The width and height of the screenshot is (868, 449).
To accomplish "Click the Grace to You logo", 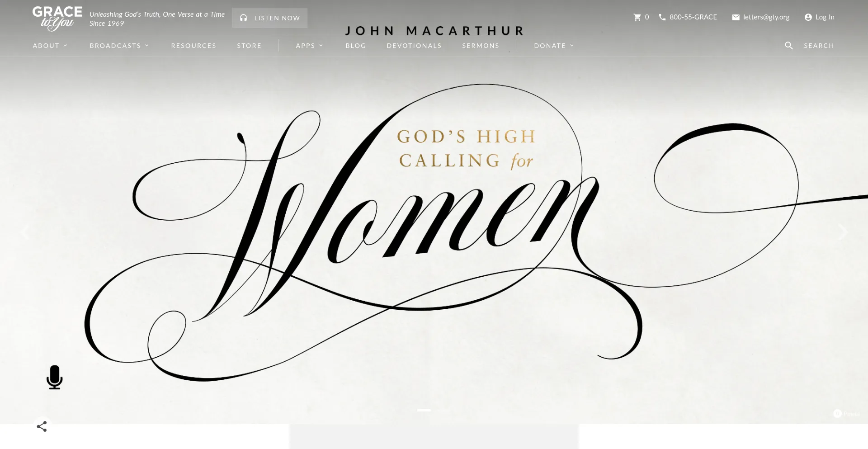I will tap(57, 19).
